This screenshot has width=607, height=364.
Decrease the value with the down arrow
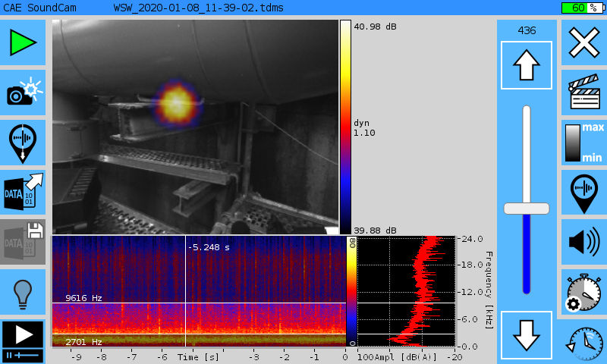526,335
